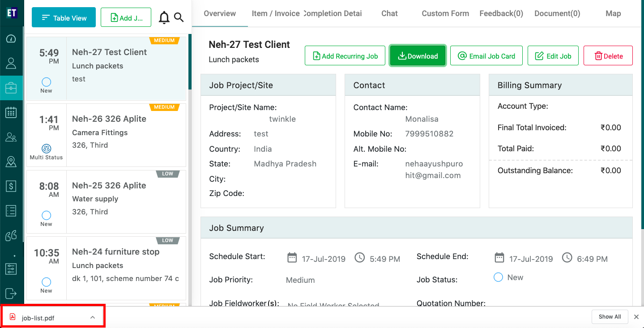Click Schedule Start calendar icon
This screenshot has height=328, width=644.
(x=292, y=257)
